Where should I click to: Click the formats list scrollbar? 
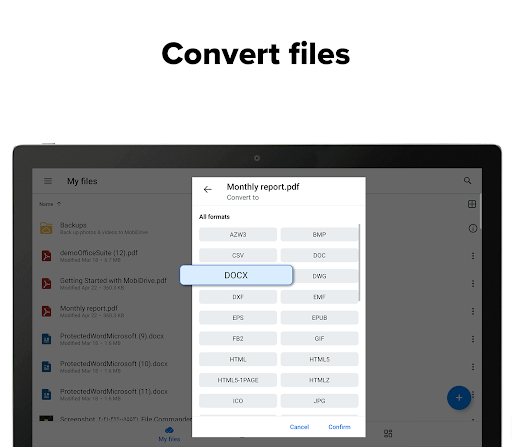click(x=359, y=262)
